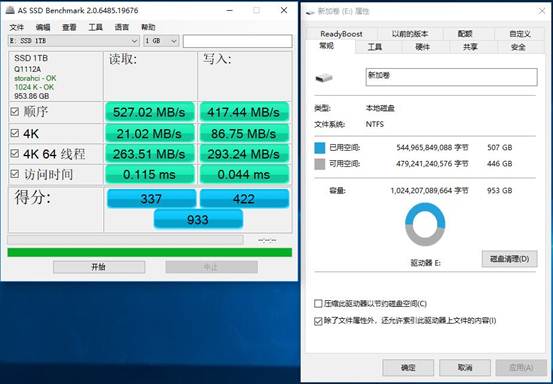The image size is (553, 384).
Task: Enable the compress this drive (压缩此驱动器) checkbox
Action: pyautogui.click(x=318, y=304)
